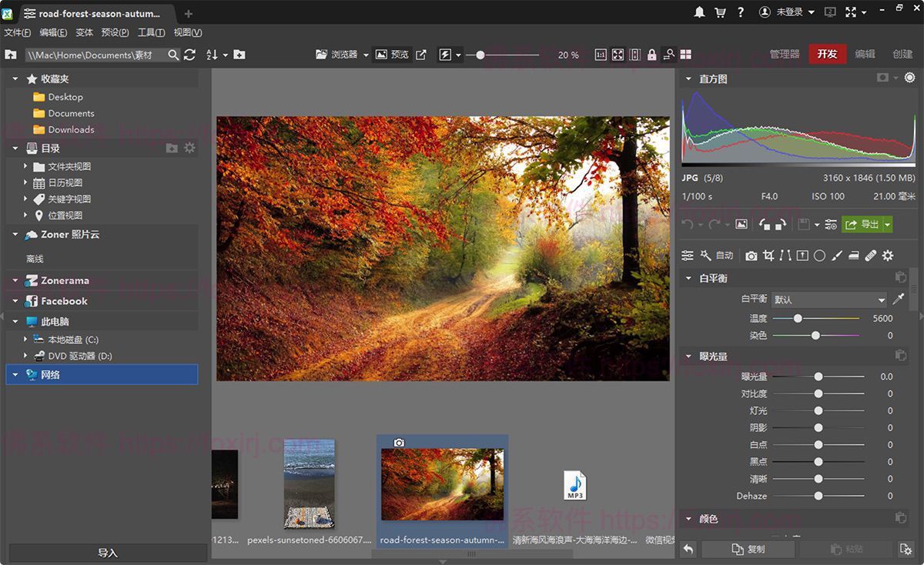
Task: Select the adjustment Brush tool
Action: pos(838,255)
